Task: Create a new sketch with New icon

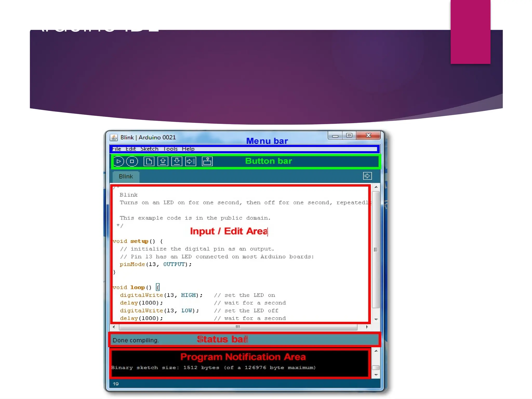Action: click(149, 161)
